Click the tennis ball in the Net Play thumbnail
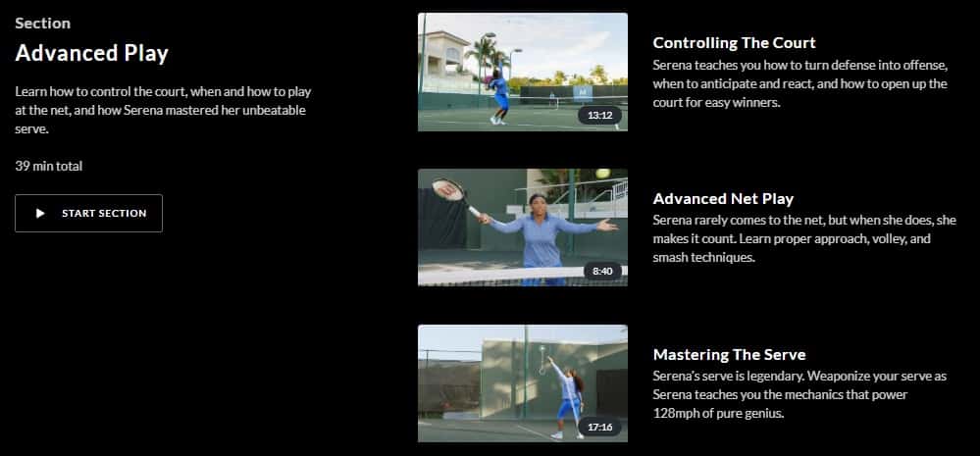The width and height of the screenshot is (980, 456). 603,173
